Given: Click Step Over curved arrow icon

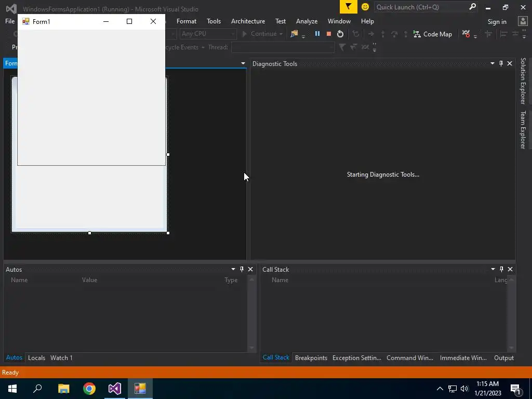Looking at the screenshot, I should coord(394,34).
